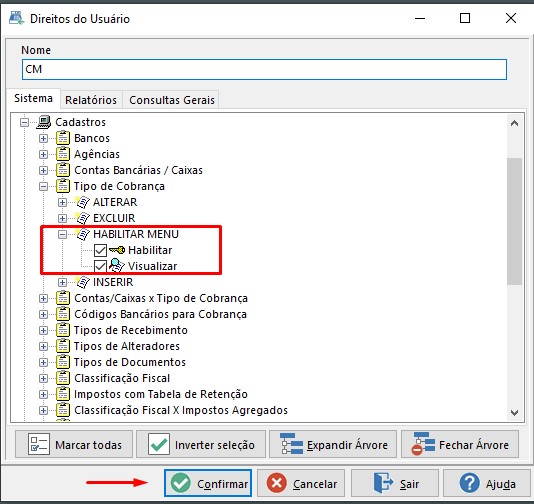Expand the Classificação Fiscal node
This screenshot has width=534, height=504.
[x=43, y=378]
